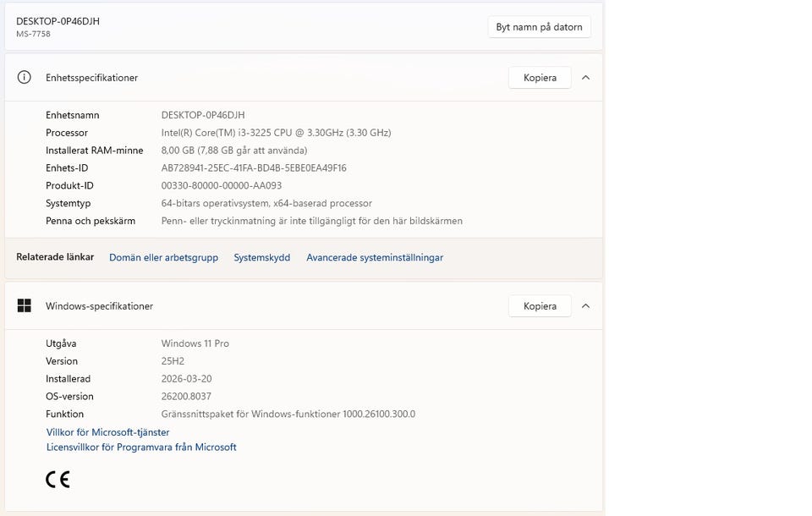The image size is (812, 516).
Task: Click the Enhetsspecifikationer header title
Action: [x=91, y=78]
